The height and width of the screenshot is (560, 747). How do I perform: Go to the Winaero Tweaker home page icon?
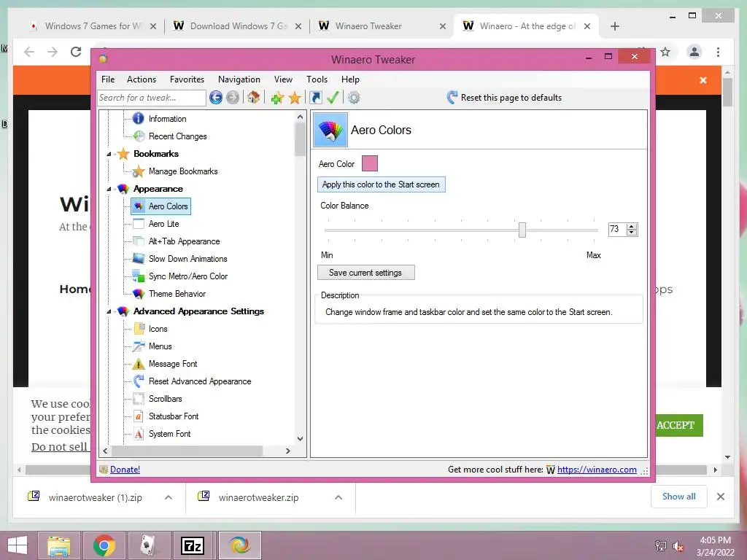click(253, 98)
